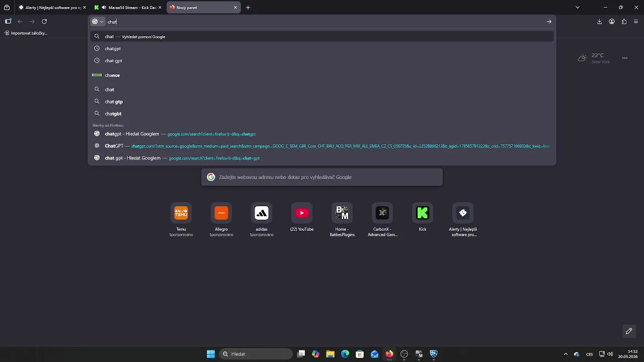
Task: Open weather widget three-dots menu
Action: click(x=625, y=58)
